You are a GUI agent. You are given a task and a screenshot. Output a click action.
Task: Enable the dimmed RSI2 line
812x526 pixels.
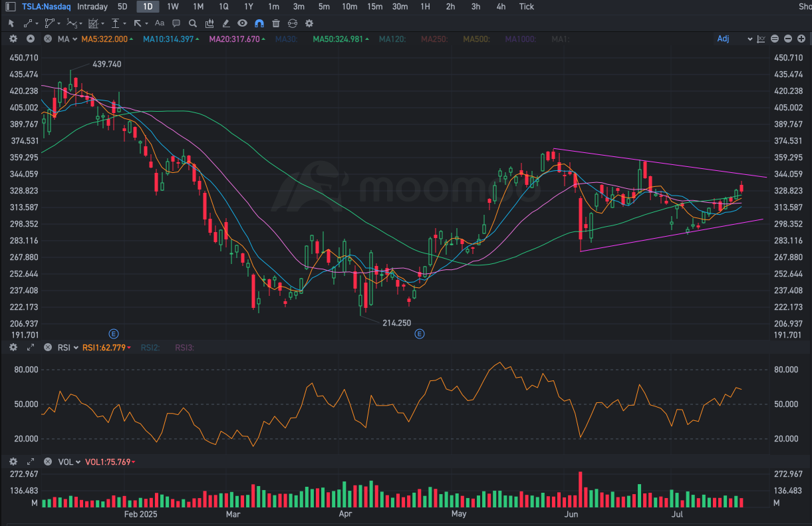click(152, 347)
